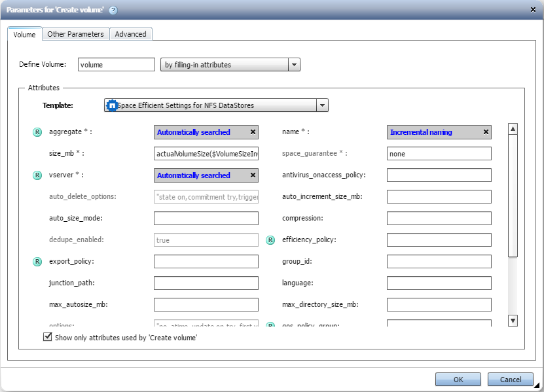
Task: Switch to the Advanced tab
Action: pos(130,34)
